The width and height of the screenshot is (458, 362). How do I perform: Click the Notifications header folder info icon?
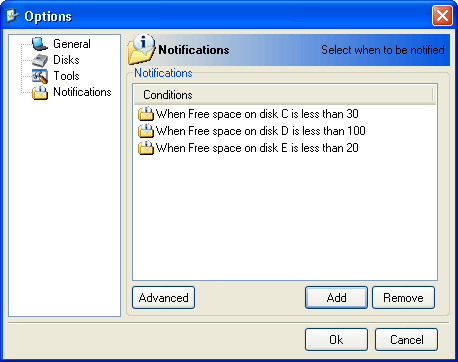click(141, 49)
